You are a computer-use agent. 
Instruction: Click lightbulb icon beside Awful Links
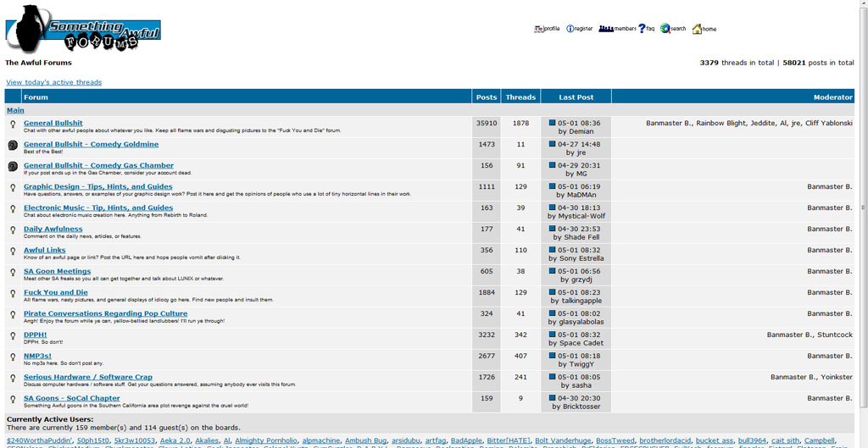click(13, 252)
